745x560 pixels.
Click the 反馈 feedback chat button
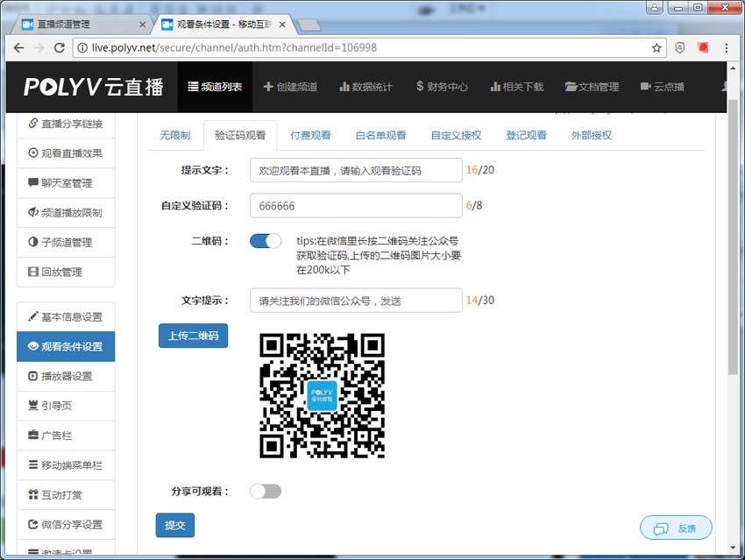676,528
